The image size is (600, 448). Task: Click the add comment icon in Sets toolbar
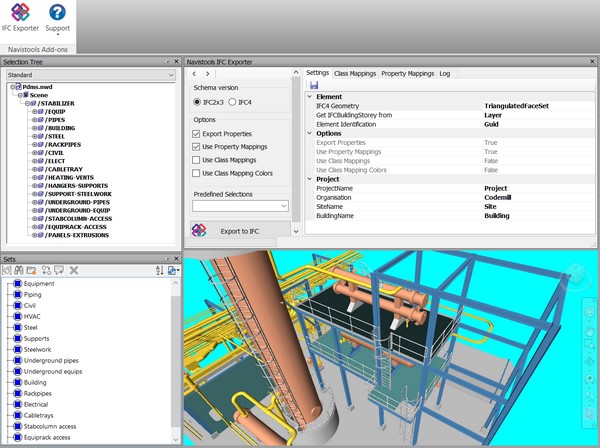coord(60,270)
